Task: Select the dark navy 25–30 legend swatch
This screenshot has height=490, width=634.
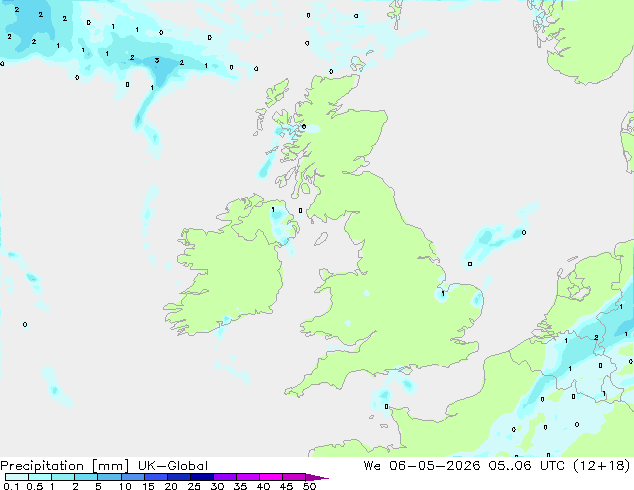Action: (x=202, y=477)
